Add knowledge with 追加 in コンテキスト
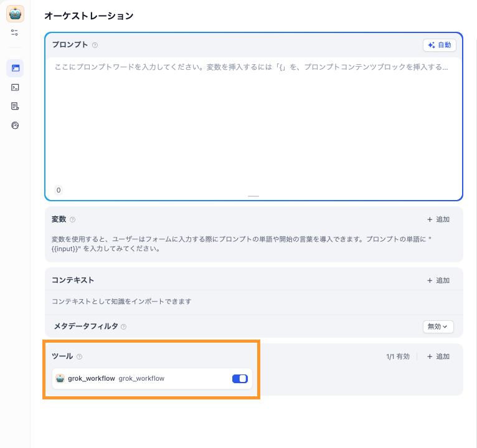 (x=438, y=280)
